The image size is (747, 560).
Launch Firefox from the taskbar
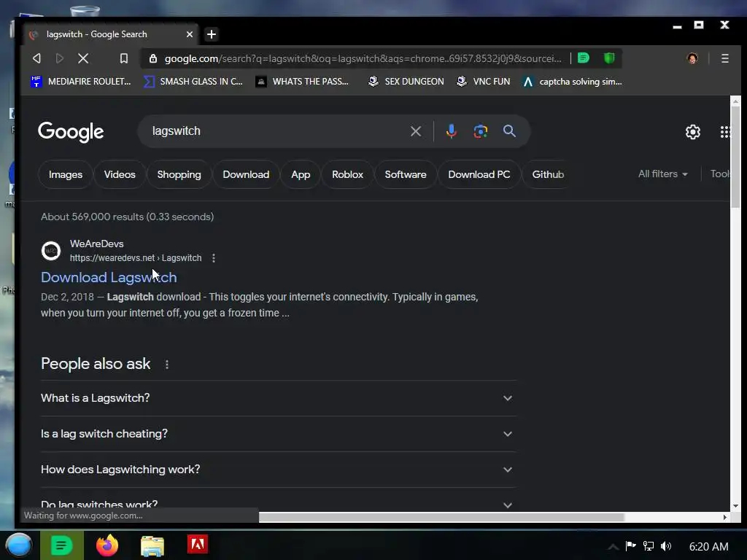pyautogui.click(x=107, y=545)
